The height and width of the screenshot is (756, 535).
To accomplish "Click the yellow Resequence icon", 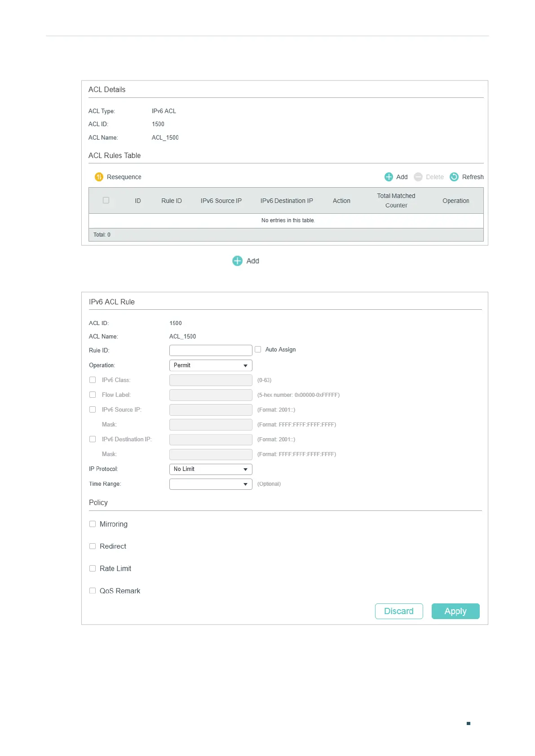I will point(99,177).
